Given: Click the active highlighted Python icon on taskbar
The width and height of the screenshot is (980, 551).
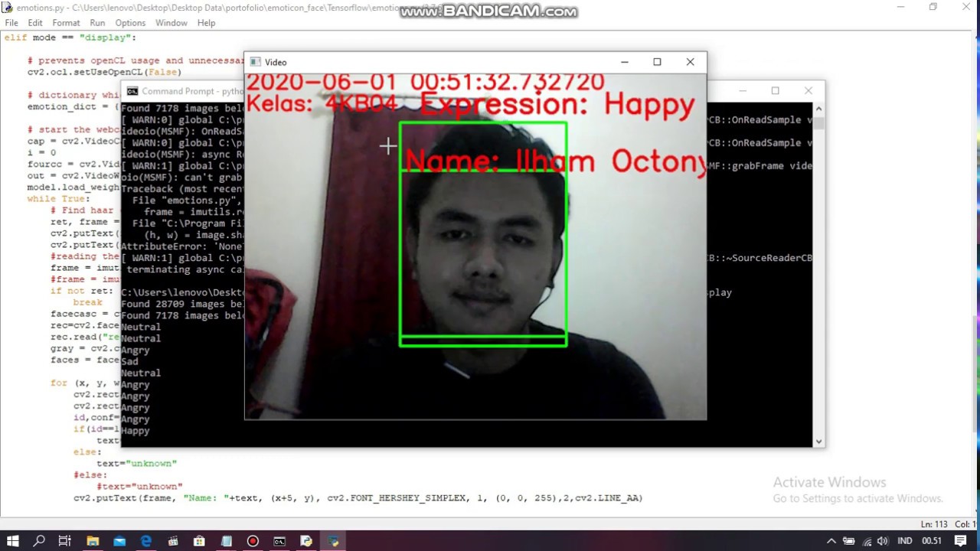Looking at the screenshot, I should tap(333, 541).
